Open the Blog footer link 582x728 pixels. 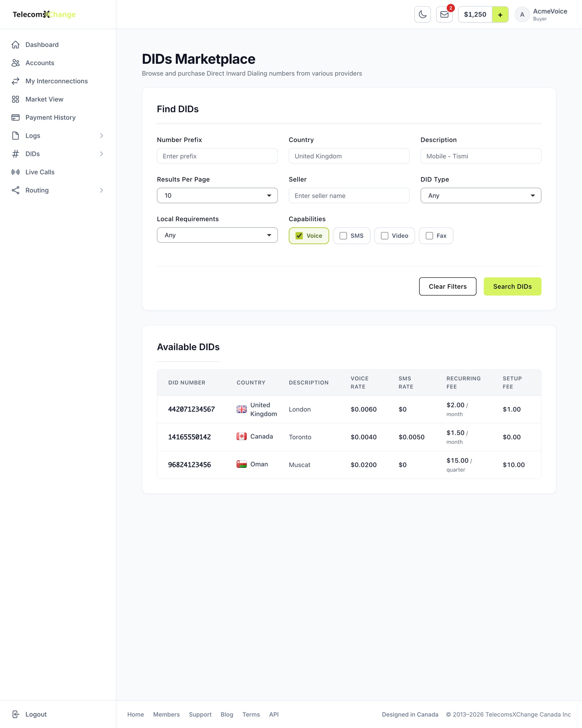click(x=227, y=715)
